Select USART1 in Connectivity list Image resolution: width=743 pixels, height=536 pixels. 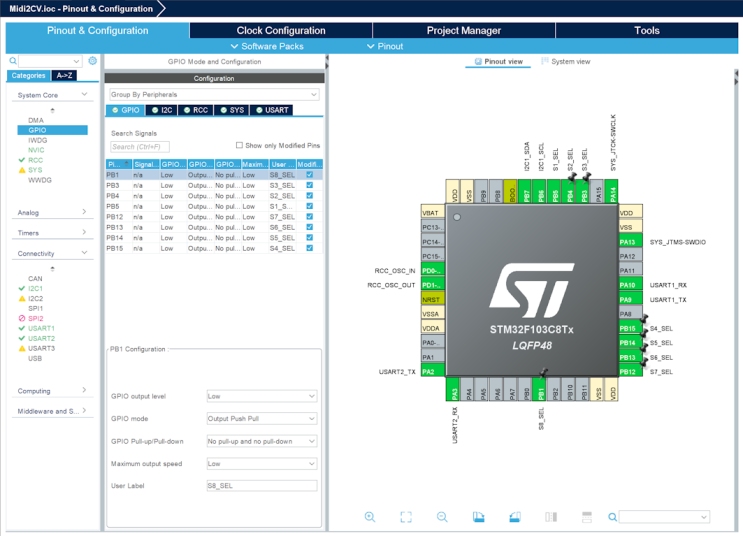pyautogui.click(x=41, y=328)
